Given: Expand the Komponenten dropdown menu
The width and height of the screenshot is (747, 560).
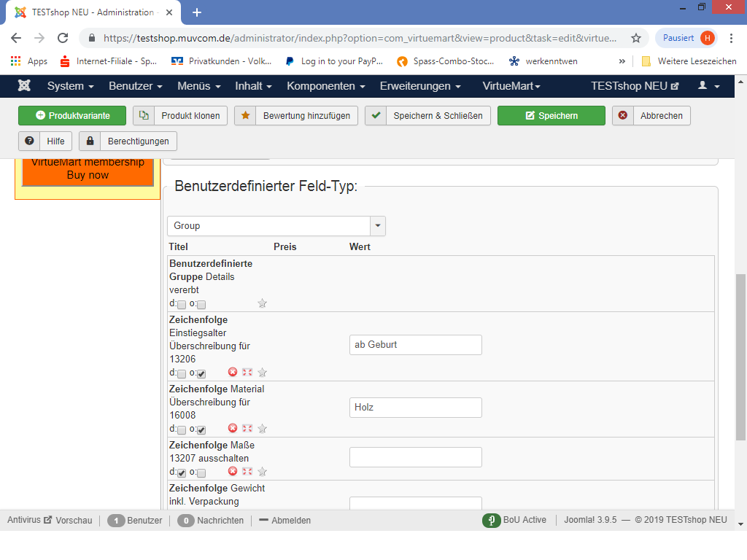Looking at the screenshot, I should pos(326,86).
